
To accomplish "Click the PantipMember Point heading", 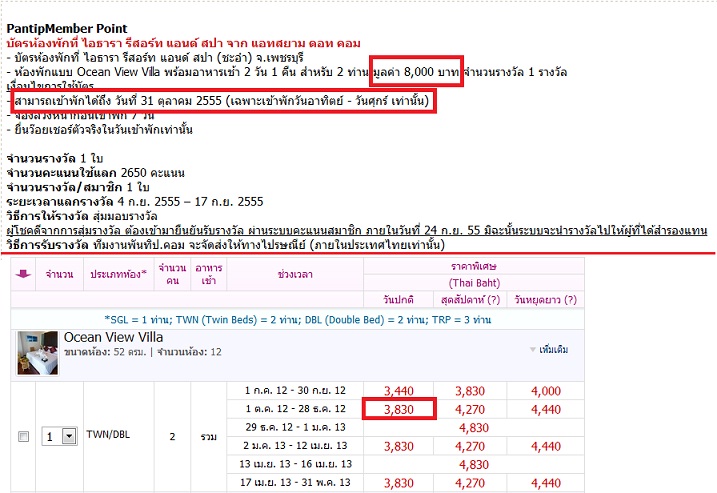I will click(x=67, y=28).
